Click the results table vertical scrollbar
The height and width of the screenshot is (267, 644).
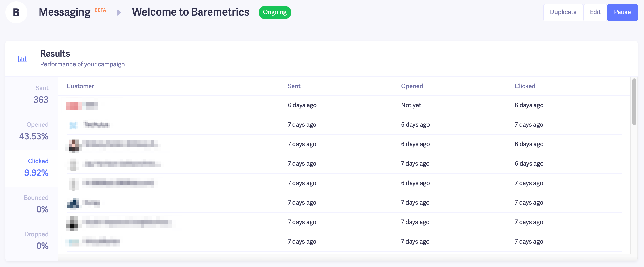click(x=634, y=102)
